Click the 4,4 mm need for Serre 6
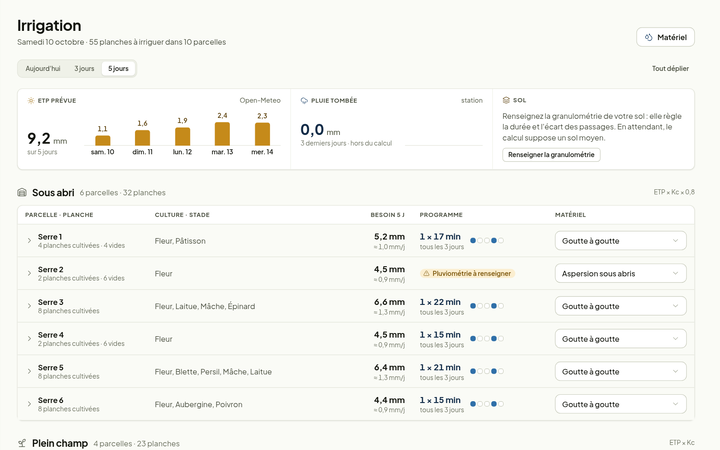 [389, 400]
